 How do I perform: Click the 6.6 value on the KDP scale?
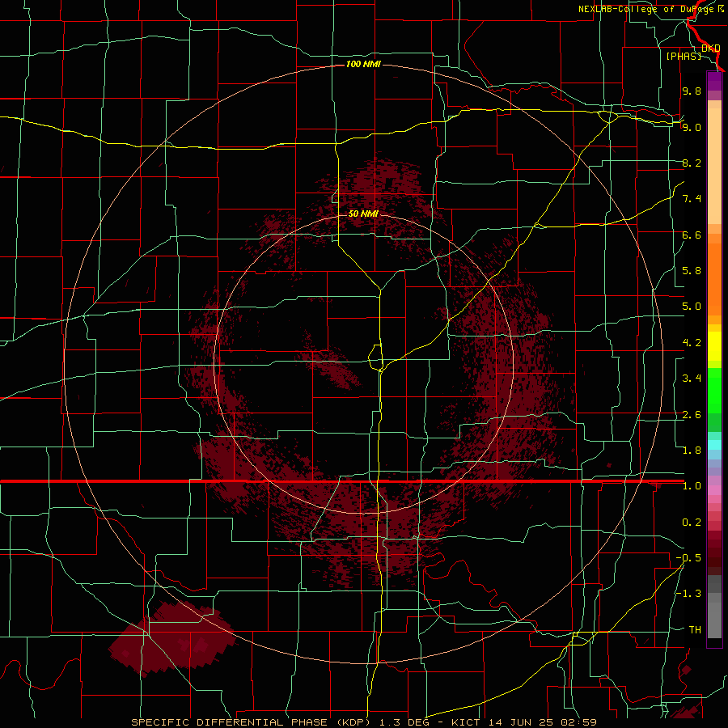pyautogui.click(x=692, y=235)
